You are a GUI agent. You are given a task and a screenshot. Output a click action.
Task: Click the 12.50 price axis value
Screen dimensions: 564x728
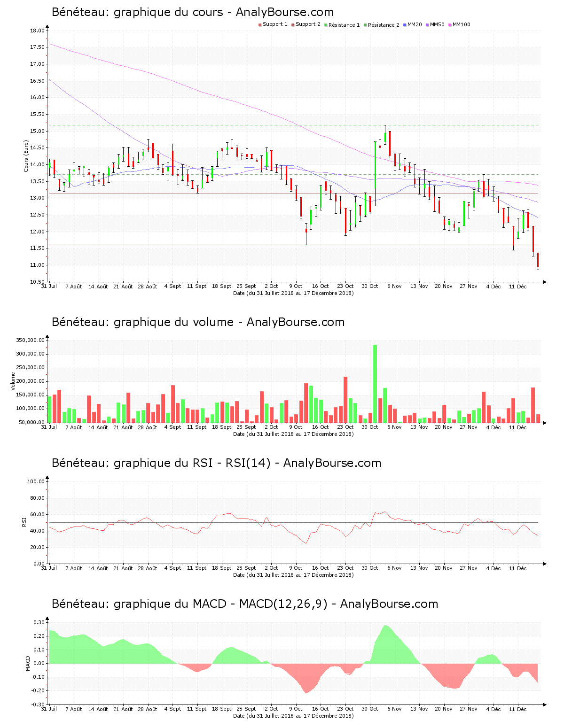[37, 215]
